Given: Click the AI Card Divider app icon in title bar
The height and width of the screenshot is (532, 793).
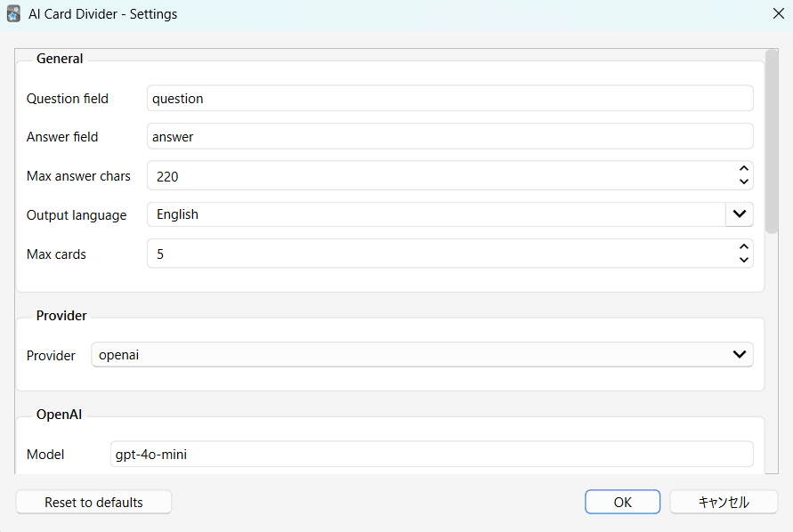Looking at the screenshot, I should pyautogui.click(x=13, y=14).
